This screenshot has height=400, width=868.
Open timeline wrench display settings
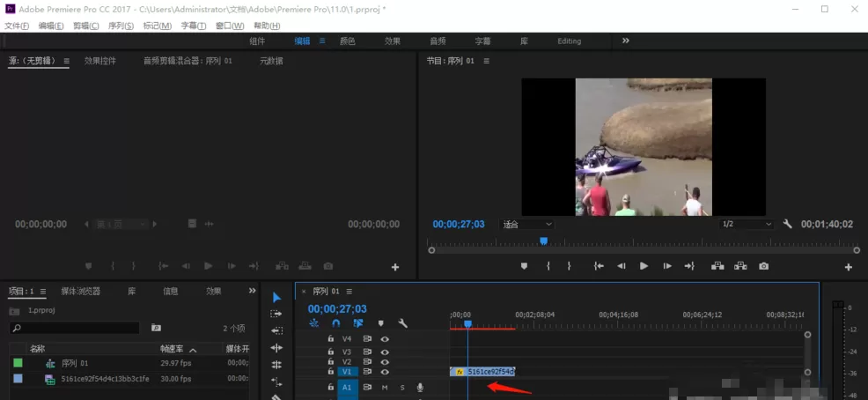click(403, 323)
